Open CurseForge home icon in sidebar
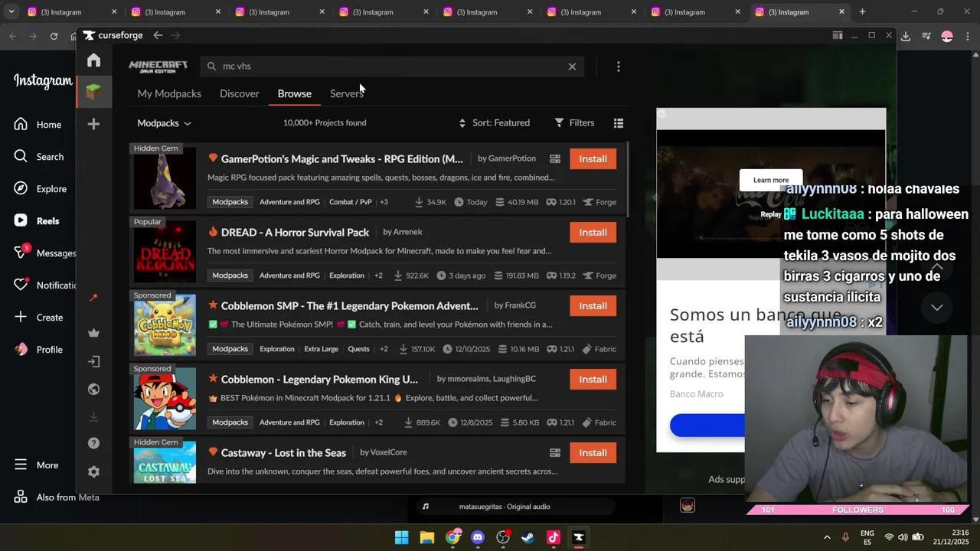This screenshot has height=551, width=980. [93, 60]
